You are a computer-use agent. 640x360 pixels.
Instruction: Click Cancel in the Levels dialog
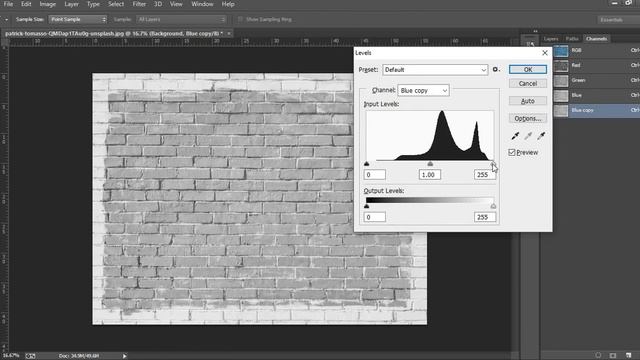click(528, 84)
